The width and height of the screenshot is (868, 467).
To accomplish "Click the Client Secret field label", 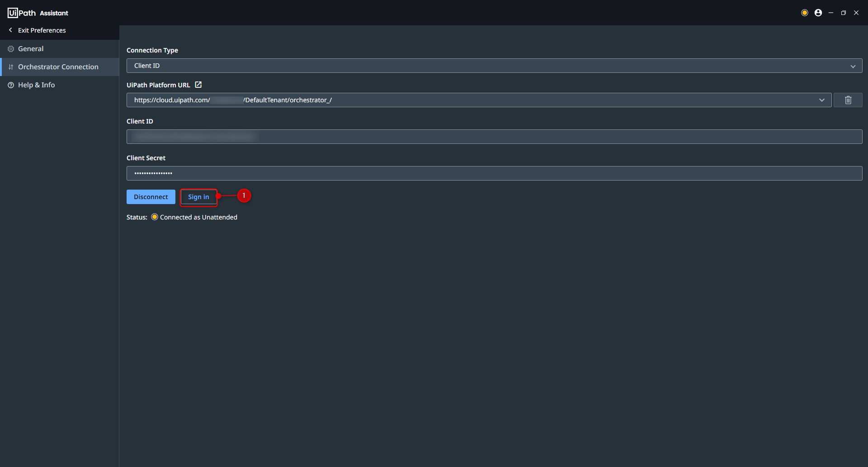I will [x=146, y=158].
